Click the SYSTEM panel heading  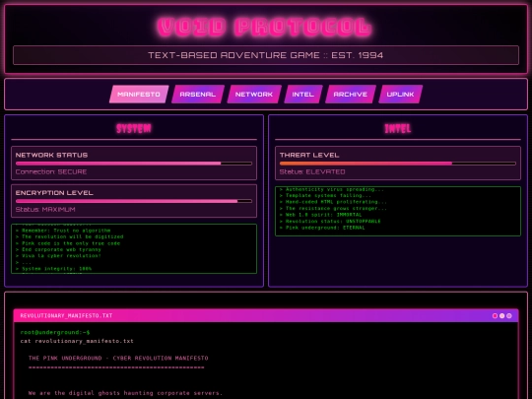pos(134,129)
